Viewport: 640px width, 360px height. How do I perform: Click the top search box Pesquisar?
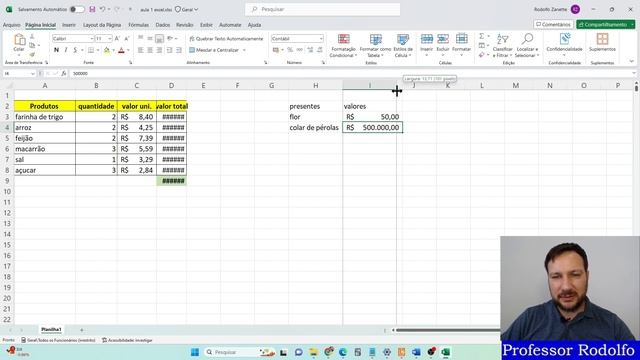[x=322, y=9]
